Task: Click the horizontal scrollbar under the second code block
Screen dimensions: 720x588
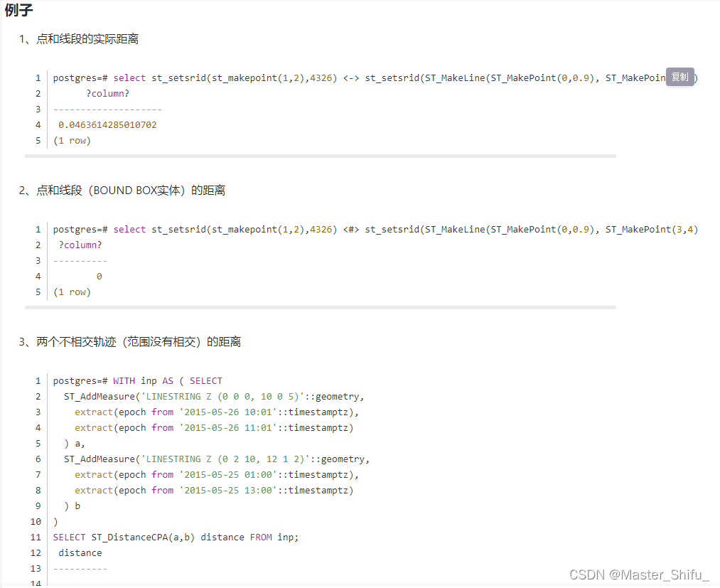Action: [321, 308]
